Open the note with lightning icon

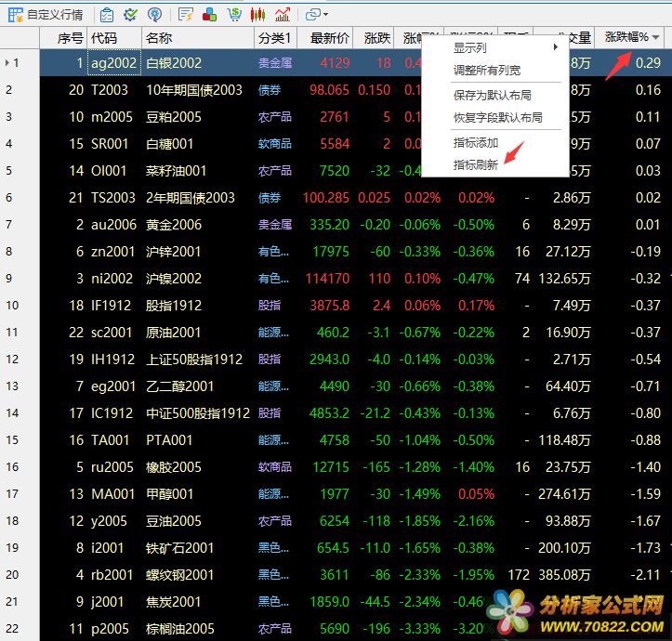click(186, 15)
